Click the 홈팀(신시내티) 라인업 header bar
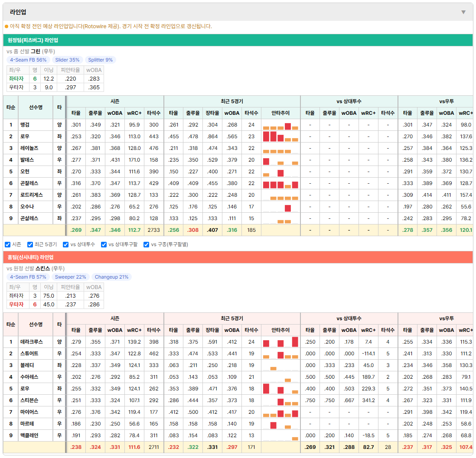Viewport: 476px width, 458px height. (238, 257)
